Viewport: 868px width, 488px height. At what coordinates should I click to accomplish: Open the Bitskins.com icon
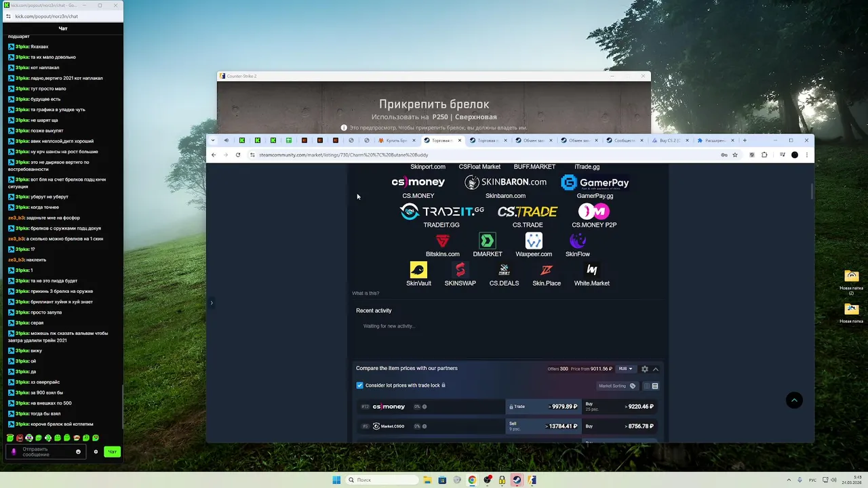point(443,241)
